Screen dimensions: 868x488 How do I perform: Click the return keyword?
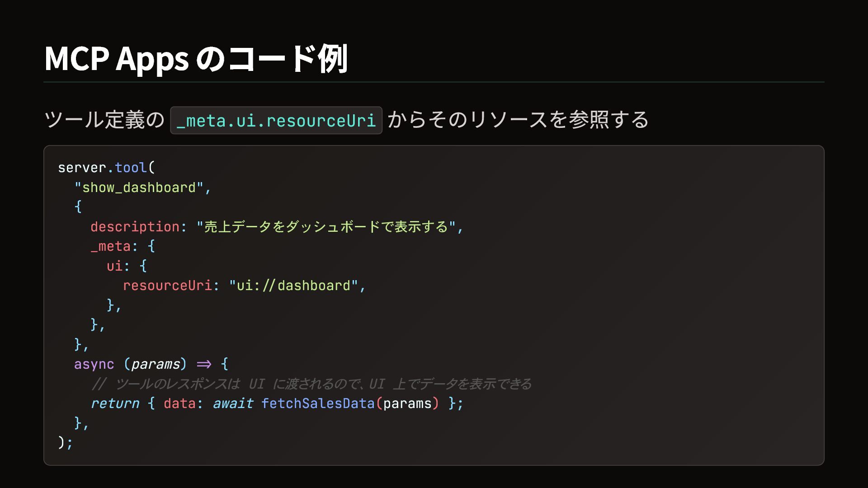coord(115,404)
